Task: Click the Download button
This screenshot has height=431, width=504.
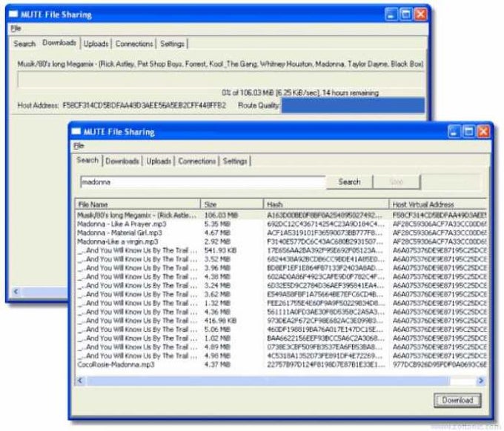Action: [x=457, y=400]
